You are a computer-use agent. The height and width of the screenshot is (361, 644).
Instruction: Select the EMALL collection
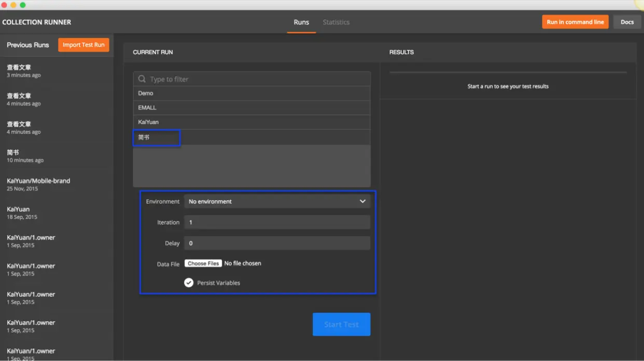(x=251, y=107)
